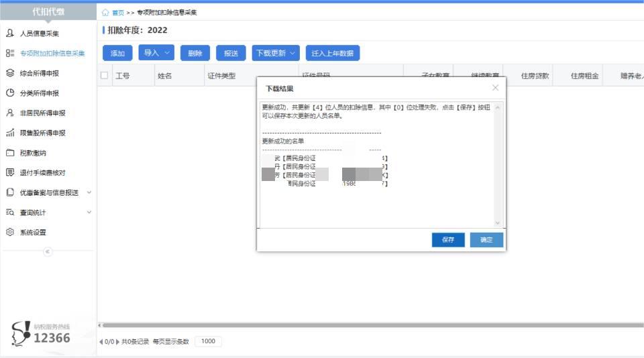Screen dimensions: 644x358
Task: Open the 导入 dropdown button
Action: click(x=156, y=52)
